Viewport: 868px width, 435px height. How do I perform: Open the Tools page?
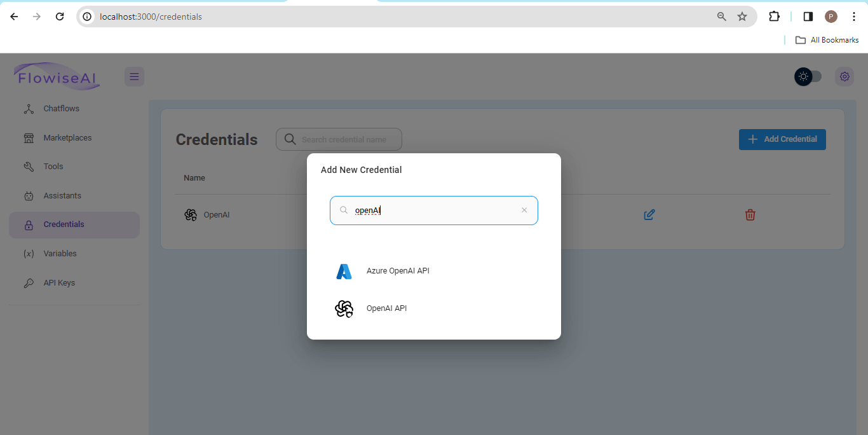(x=53, y=167)
